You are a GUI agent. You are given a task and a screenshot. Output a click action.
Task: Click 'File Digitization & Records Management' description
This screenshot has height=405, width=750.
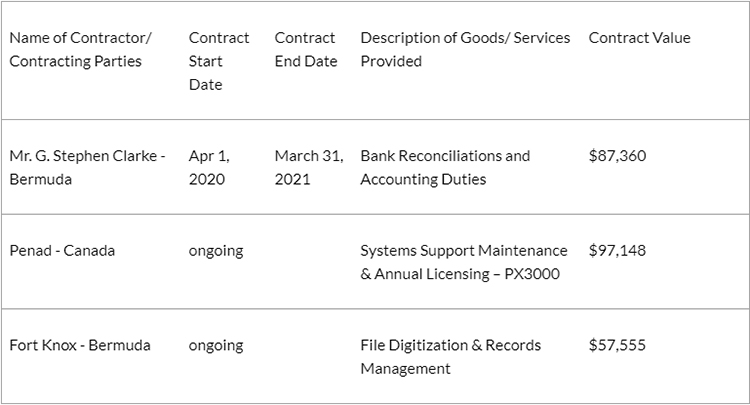coord(450,357)
